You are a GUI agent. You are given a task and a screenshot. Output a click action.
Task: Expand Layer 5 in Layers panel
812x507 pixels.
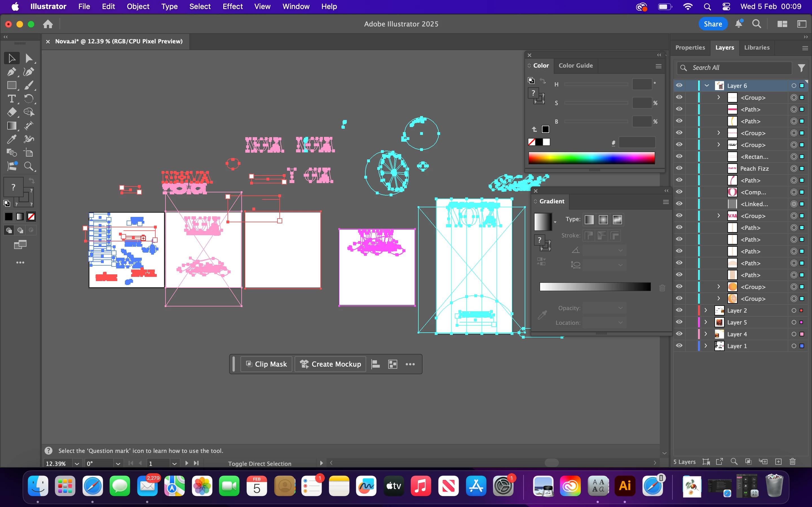point(706,322)
